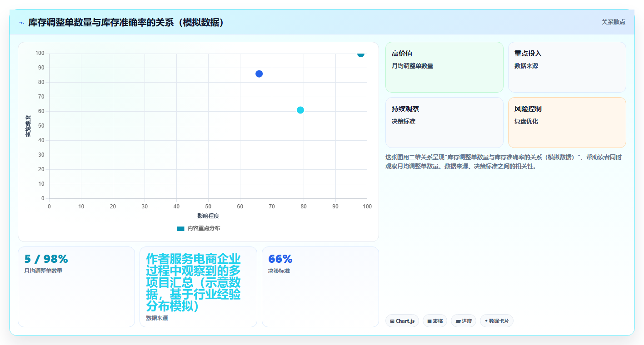Click the 影响程度 x-axis title
Viewport: 644px width, 345px height.
[208, 216]
